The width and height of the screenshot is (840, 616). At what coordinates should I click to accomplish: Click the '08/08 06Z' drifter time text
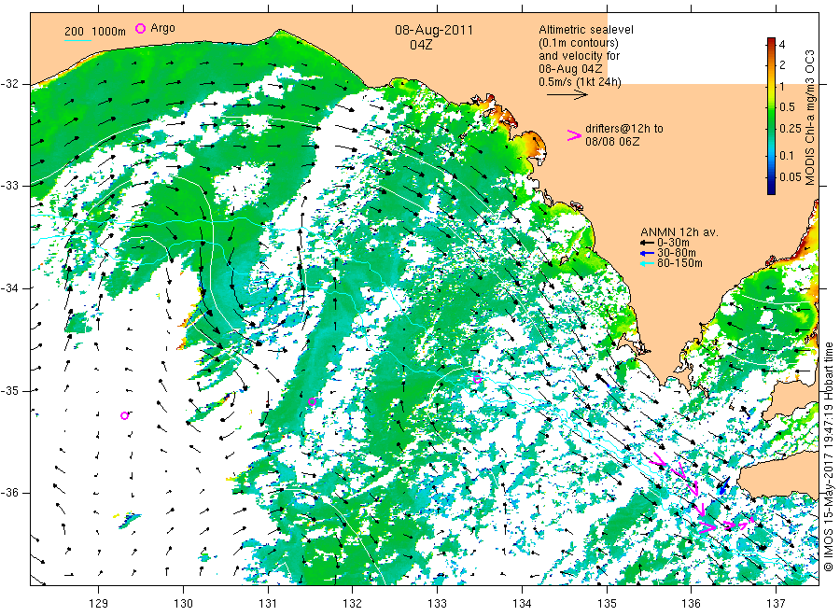[x=612, y=142]
